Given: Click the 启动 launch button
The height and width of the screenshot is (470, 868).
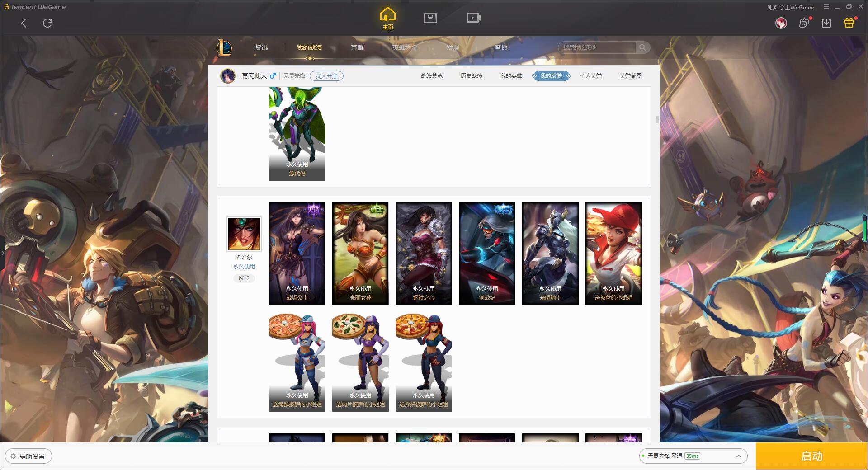Looking at the screenshot, I should point(811,456).
